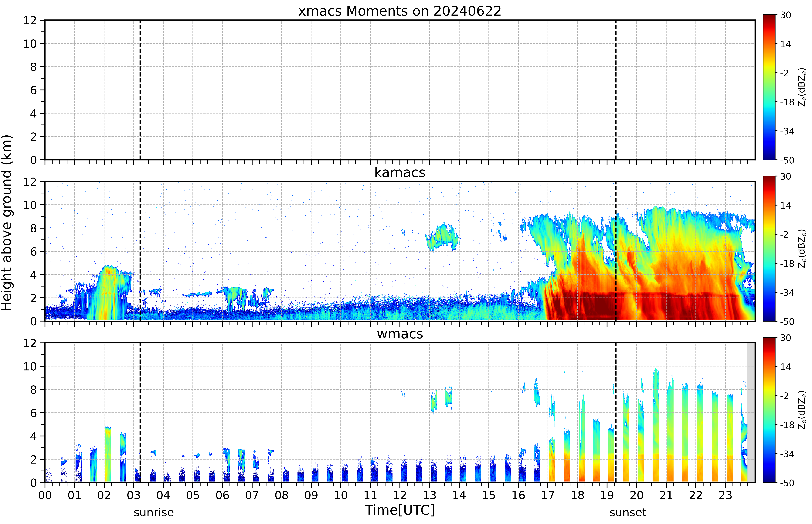The width and height of the screenshot is (812, 524).
Task: Click the "2" height tick of the xmacs panel
Action: (33, 137)
